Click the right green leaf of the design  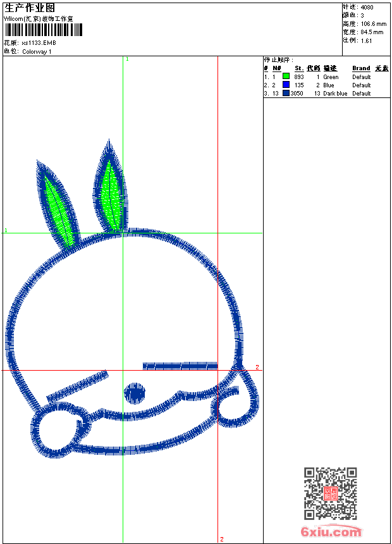[112, 195]
